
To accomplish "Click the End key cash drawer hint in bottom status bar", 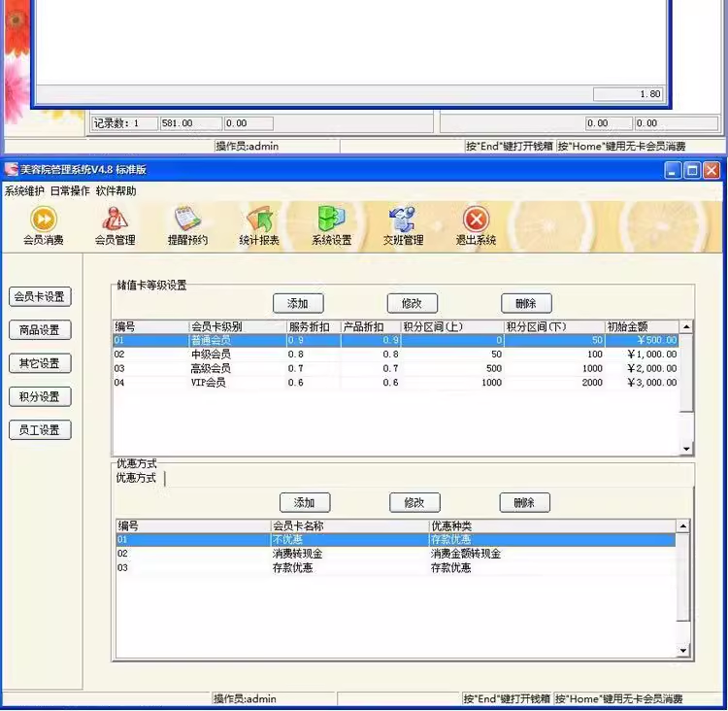I will pyautogui.click(x=507, y=699).
